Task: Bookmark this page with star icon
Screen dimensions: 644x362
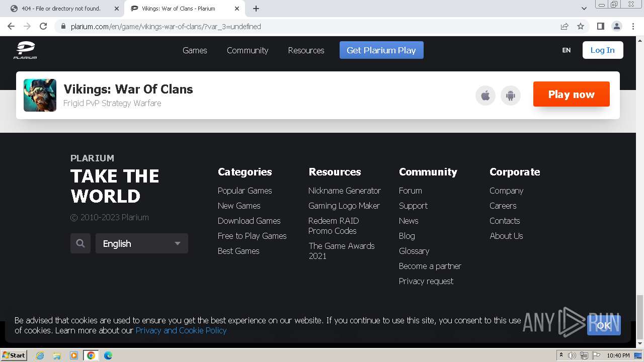Action: 581,26
